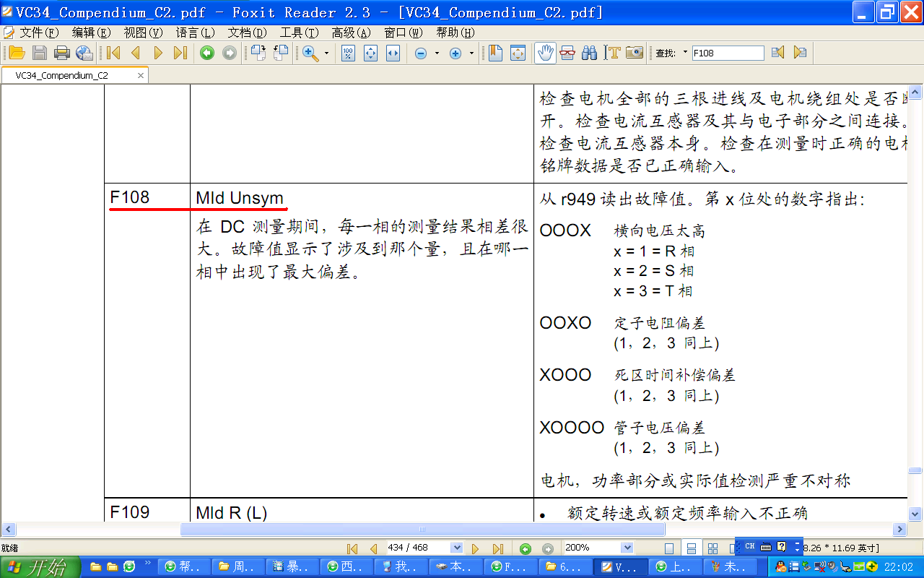
Task: Open the 视图(V) menu
Action: [x=143, y=33]
